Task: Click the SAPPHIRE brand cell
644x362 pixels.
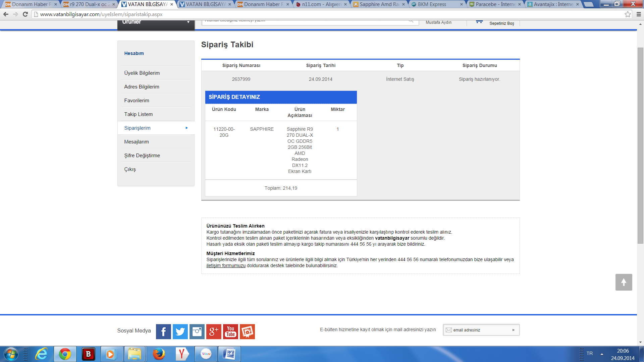Action: click(262, 129)
